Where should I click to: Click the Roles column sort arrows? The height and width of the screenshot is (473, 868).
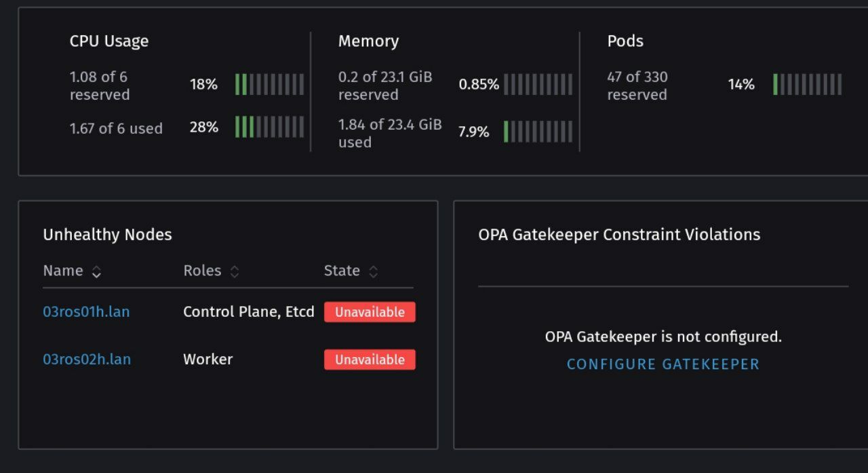[x=235, y=271]
